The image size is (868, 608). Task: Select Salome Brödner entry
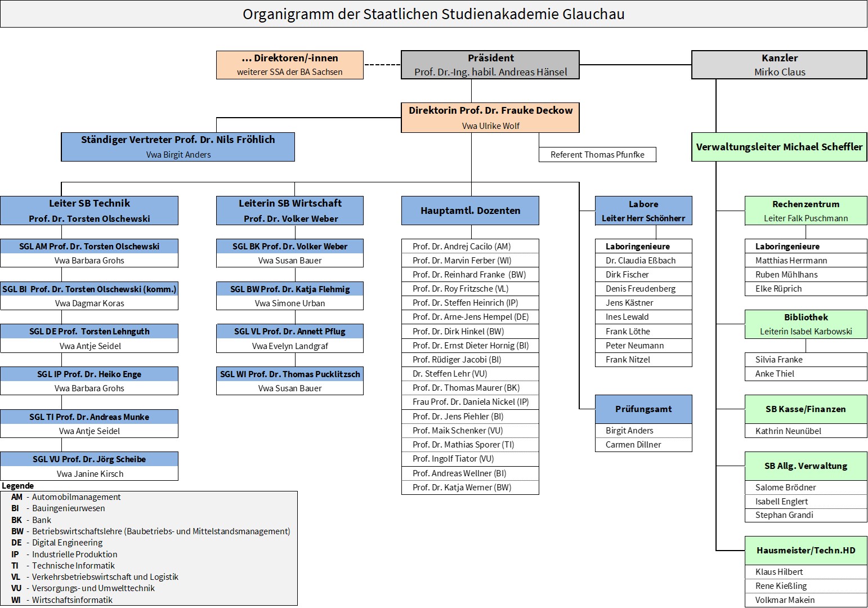tap(806, 487)
